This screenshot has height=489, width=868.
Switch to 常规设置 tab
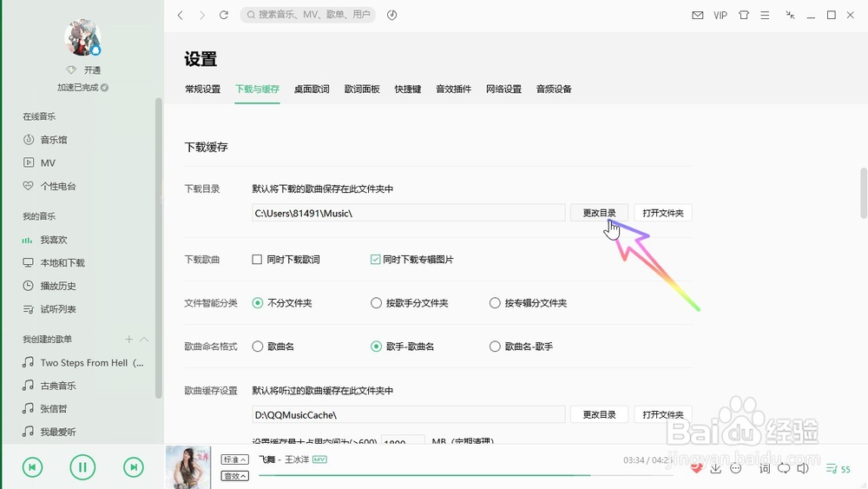[x=202, y=89]
